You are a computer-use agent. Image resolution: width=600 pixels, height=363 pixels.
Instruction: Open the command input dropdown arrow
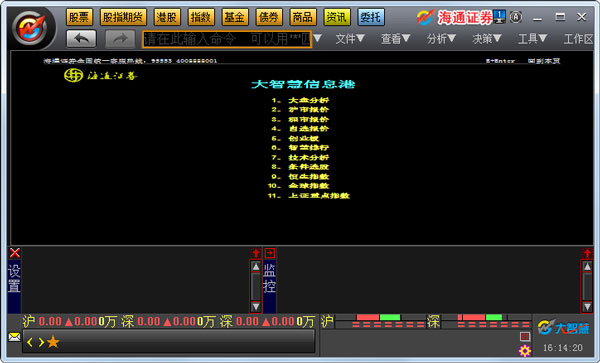[317, 39]
